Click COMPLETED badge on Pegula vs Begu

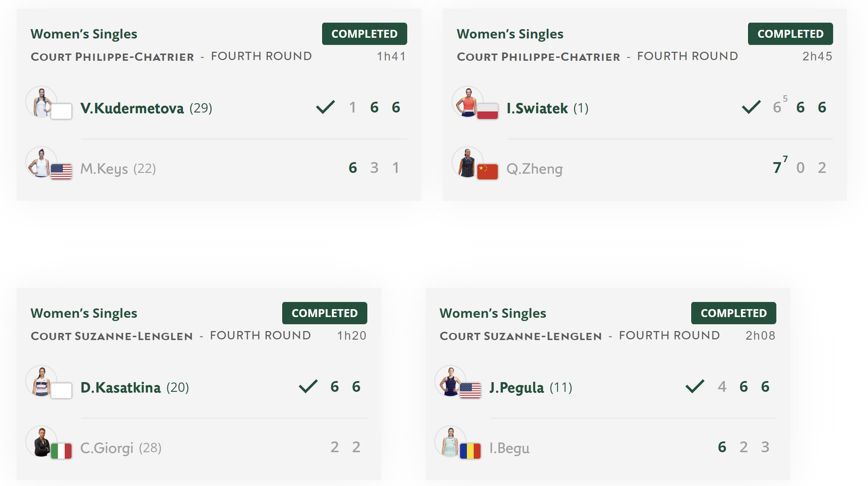pyautogui.click(x=734, y=313)
